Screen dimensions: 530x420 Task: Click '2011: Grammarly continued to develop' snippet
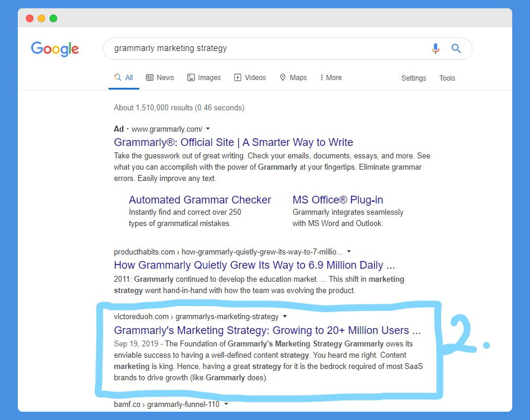(259, 285)
